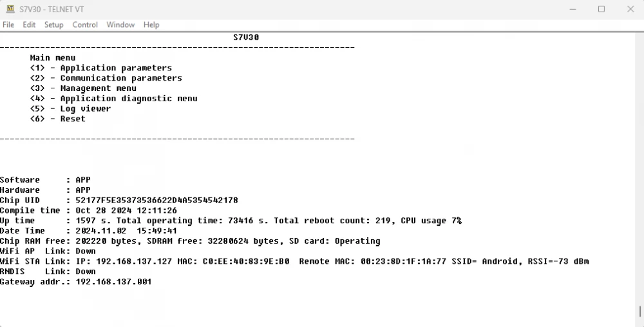Minimize the Telnet VT window
The height and width of the screenshot is (327, 644).
[x=573, y=9]
